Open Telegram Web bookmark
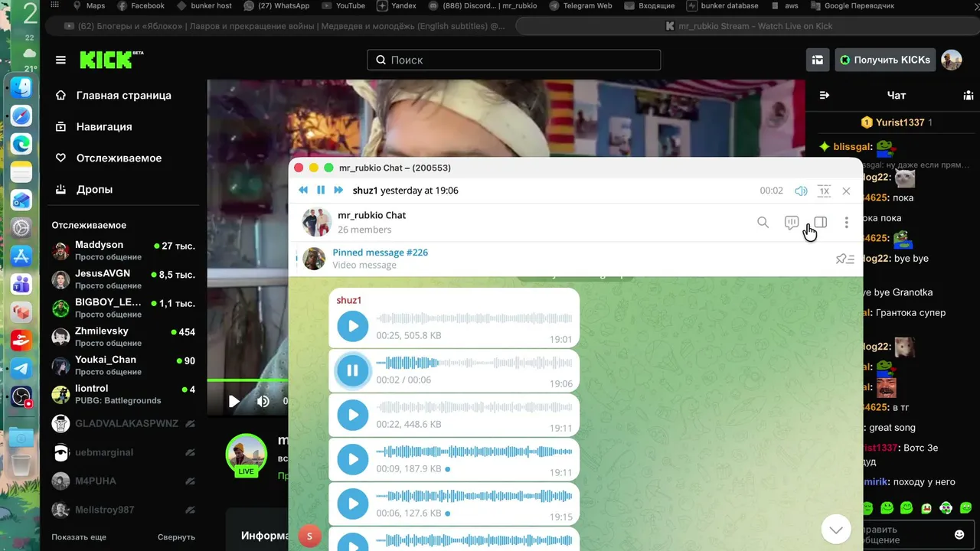This screenshot has height=551, width=980. click(x=580, y=5)
